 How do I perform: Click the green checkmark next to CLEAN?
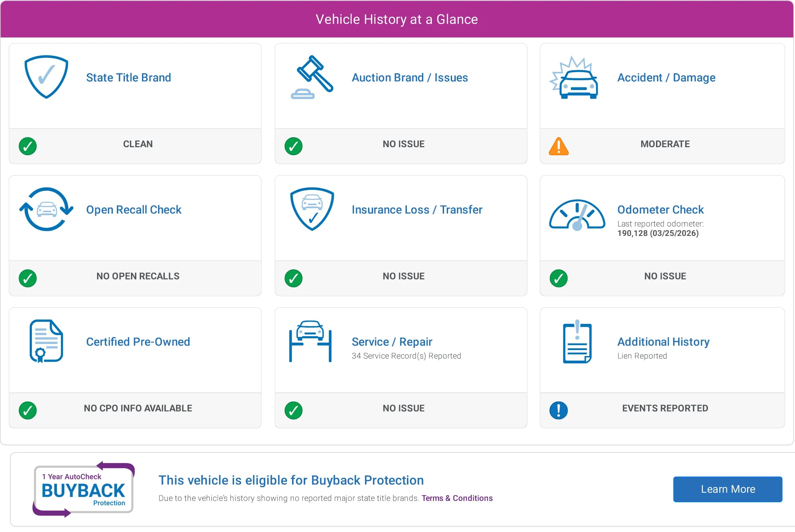28,146
